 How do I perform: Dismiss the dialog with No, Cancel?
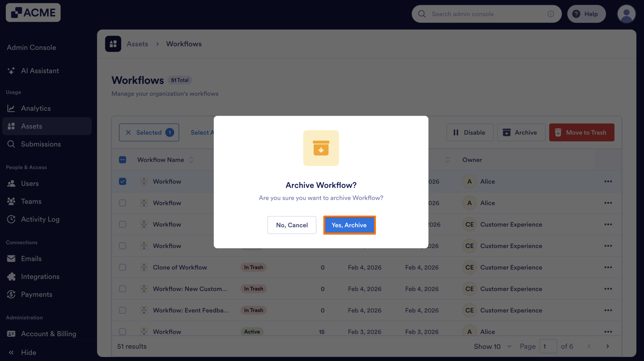tap(292, 225)
